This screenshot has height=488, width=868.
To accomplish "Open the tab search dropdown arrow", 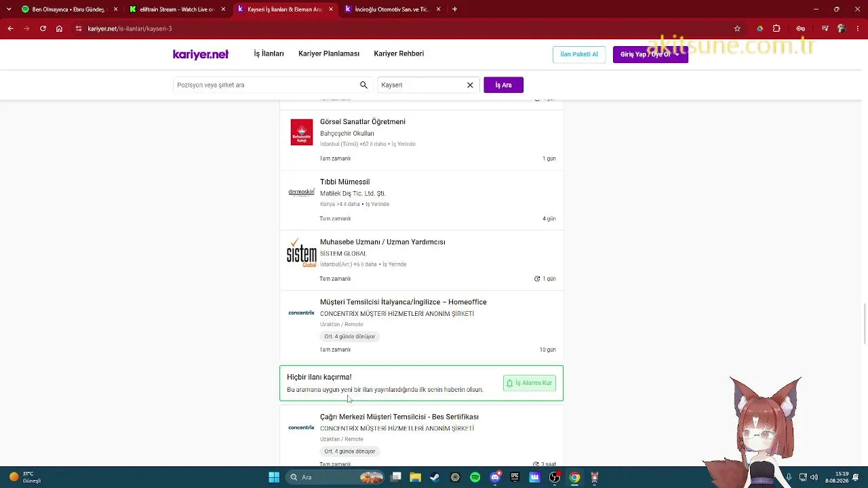I will point(9,9).
